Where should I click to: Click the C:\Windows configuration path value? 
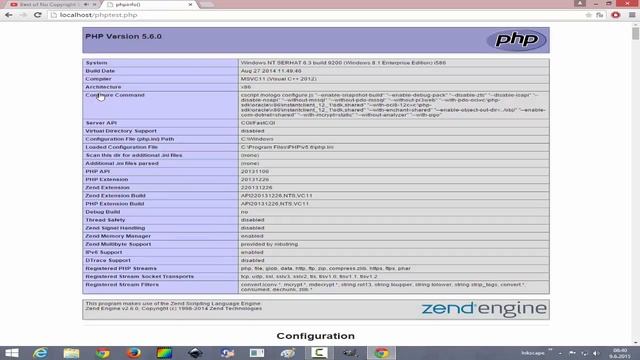(257, 139)
